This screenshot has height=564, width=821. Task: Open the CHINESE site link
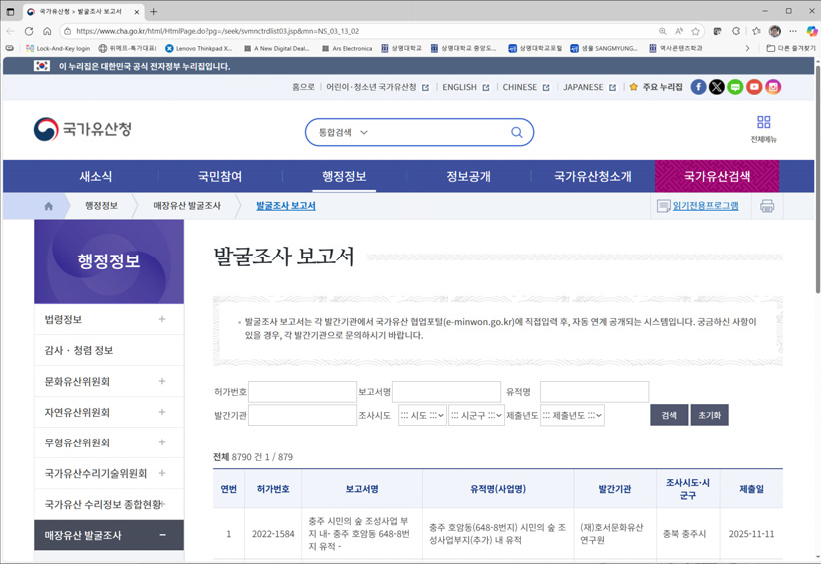point(526,87)
